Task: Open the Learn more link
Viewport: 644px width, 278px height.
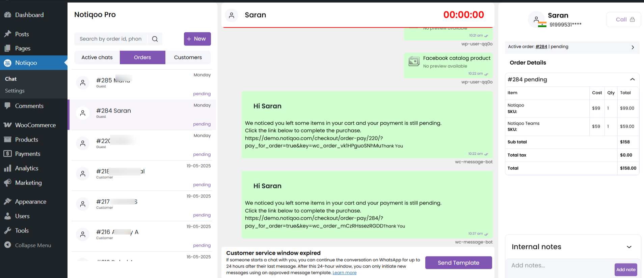Action: point(344,273)
